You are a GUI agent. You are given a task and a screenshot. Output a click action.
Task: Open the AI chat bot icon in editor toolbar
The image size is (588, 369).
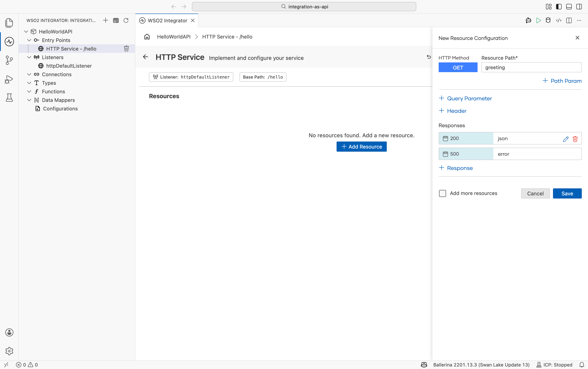528,20
